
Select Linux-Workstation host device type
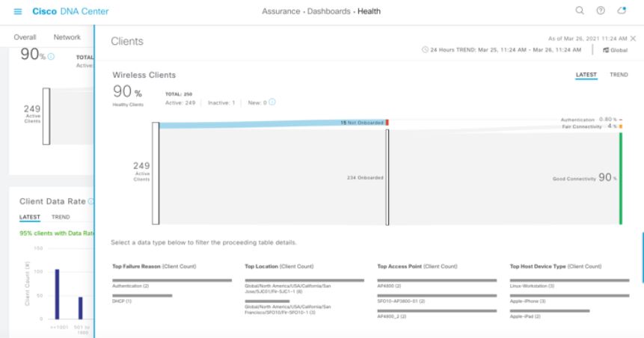(x=569, y=280)
